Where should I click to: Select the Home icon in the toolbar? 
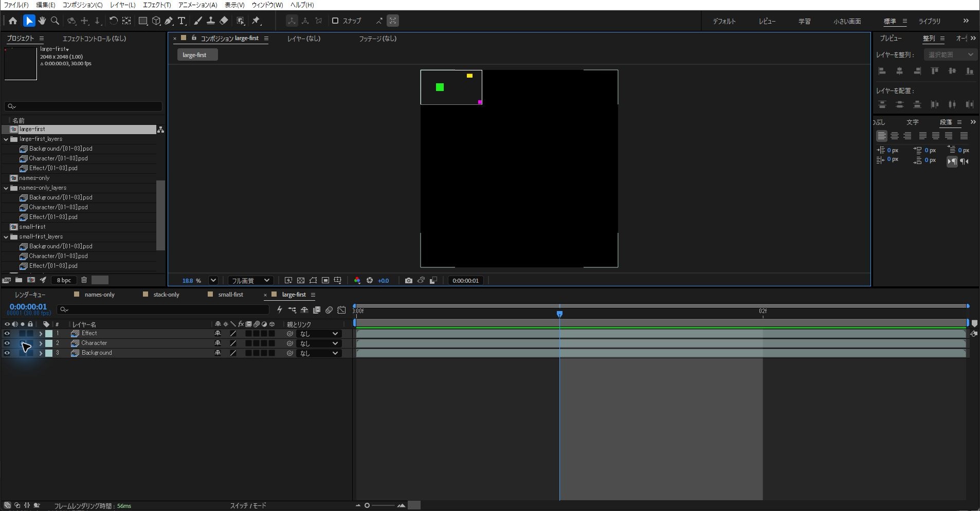(13, 21)
